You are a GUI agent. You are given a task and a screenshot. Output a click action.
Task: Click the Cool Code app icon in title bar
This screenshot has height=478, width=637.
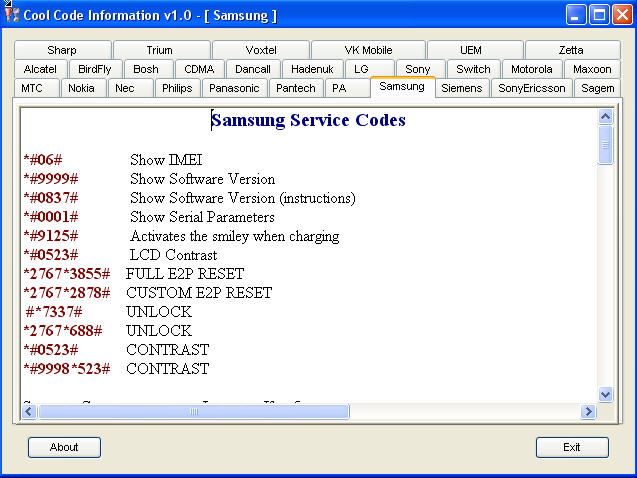tap(12, 15)
